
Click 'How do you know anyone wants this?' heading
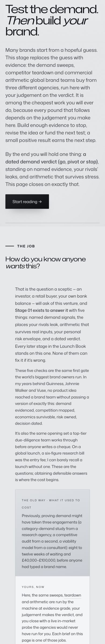pos(46,263)
